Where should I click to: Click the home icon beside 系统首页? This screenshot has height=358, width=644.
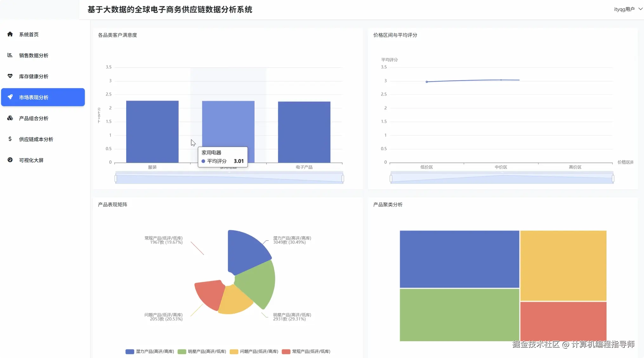click(x=10, y=34)
